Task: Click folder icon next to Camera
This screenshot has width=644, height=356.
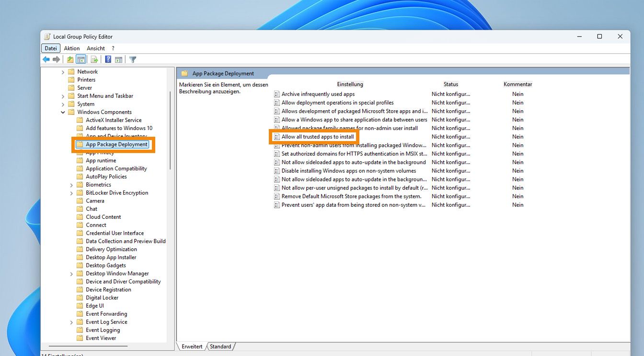Action: coord(80,201)
